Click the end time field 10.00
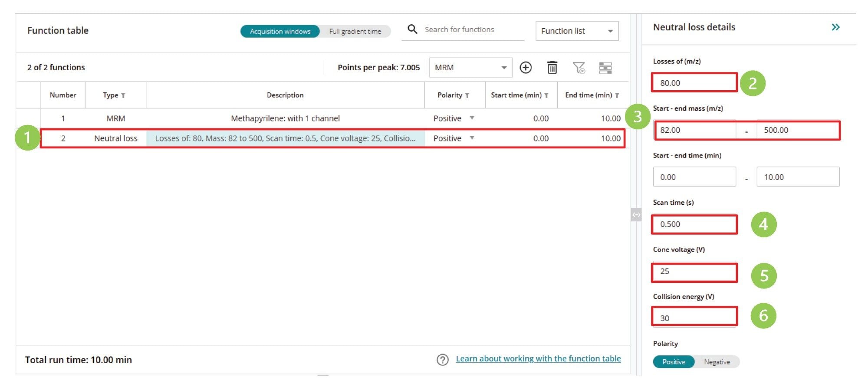Image resolution: width=868 pixels, height=390 pixels. (x=798, y=177)
